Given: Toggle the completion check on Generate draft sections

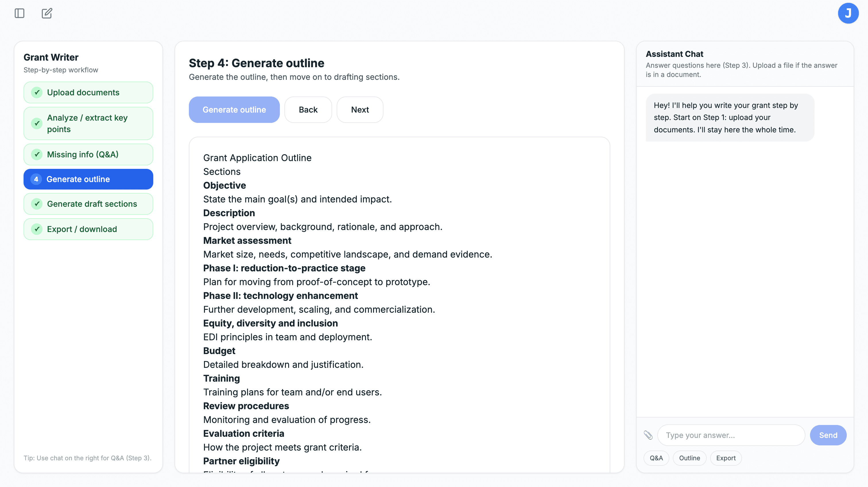Looking at the screenshot, I should pyautogui.click(x=37, y=204).
